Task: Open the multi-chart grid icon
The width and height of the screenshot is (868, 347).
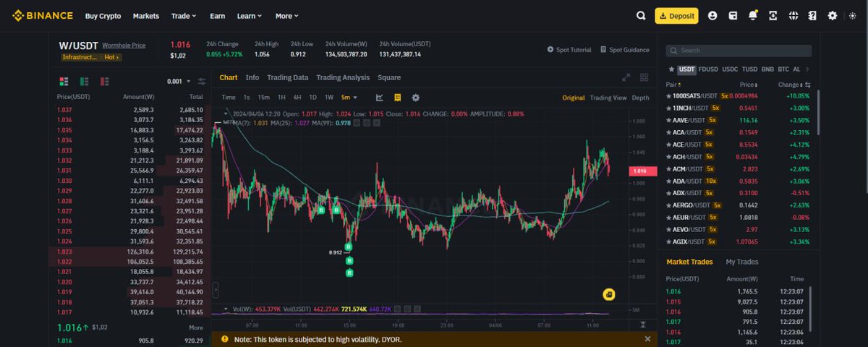Action: point(643,77)
